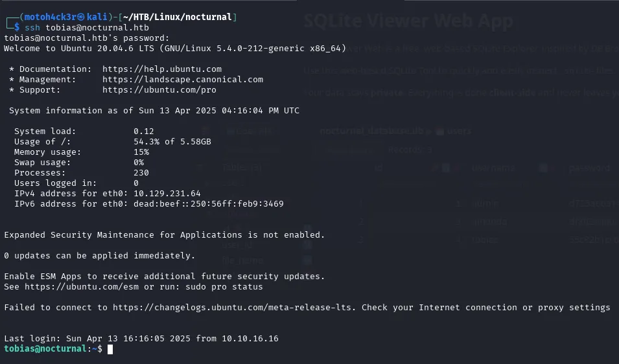Open the ubuntu.com/esm link
The image size is (619, 364).
(82, 287)
